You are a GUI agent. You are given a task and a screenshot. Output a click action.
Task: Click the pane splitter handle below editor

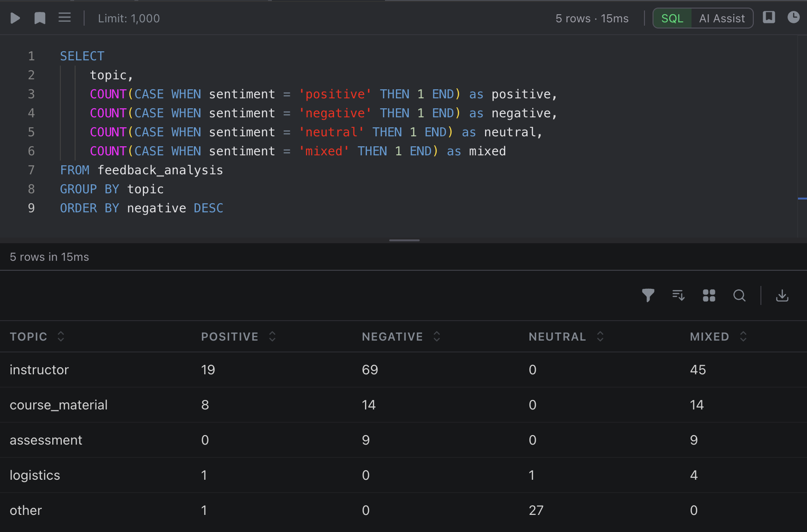click(404, 240)
